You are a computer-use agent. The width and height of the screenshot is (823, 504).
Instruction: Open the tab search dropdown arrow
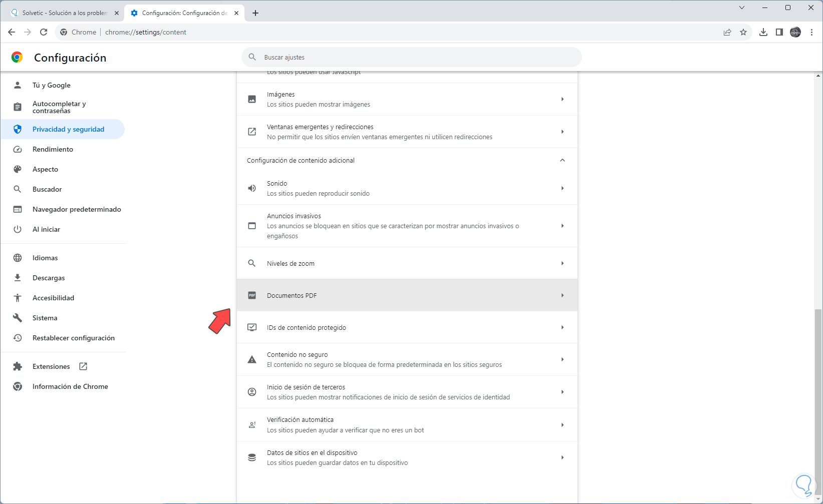[x=742, y=8]
